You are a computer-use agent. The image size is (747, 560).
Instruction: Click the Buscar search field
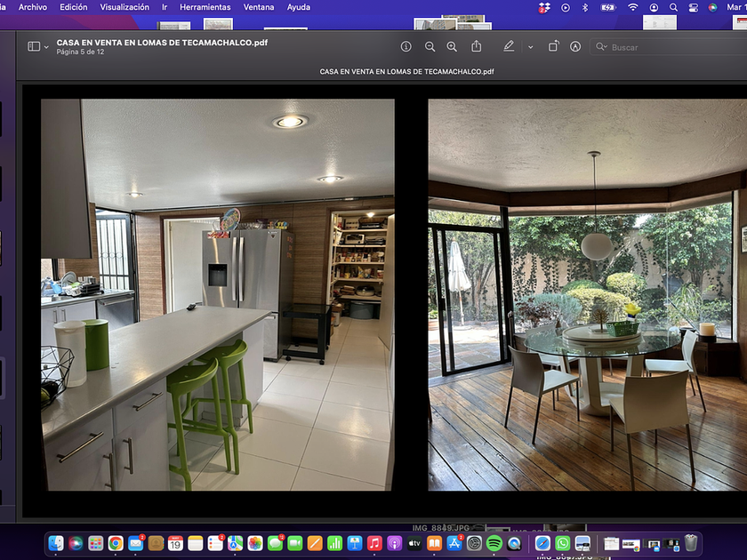tap(669, 47)
